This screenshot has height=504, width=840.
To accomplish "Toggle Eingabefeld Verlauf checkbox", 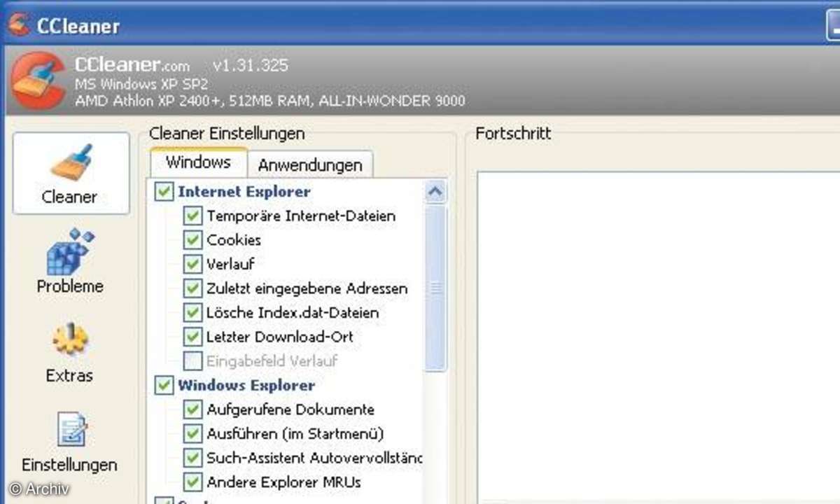I will (x=192, y=360).
